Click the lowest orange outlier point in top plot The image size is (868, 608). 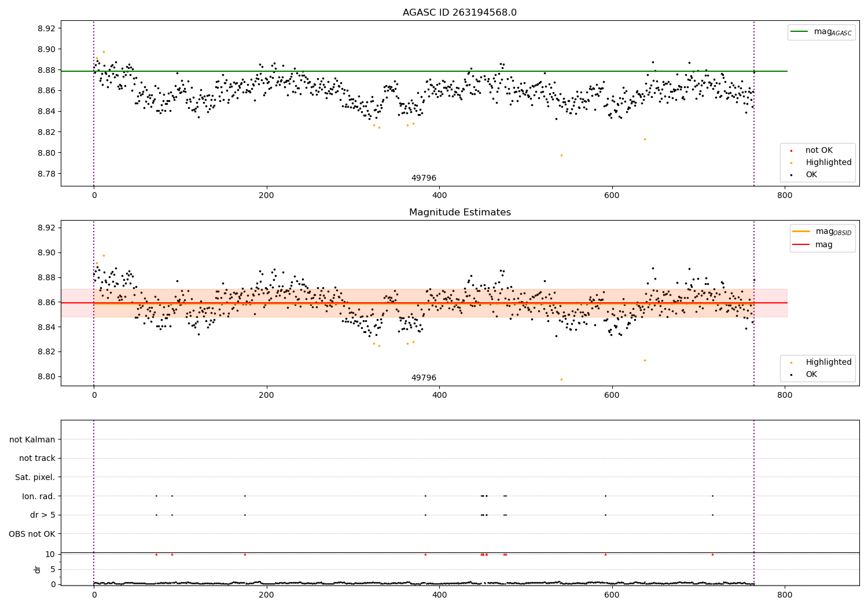click(x=561, y=155)
